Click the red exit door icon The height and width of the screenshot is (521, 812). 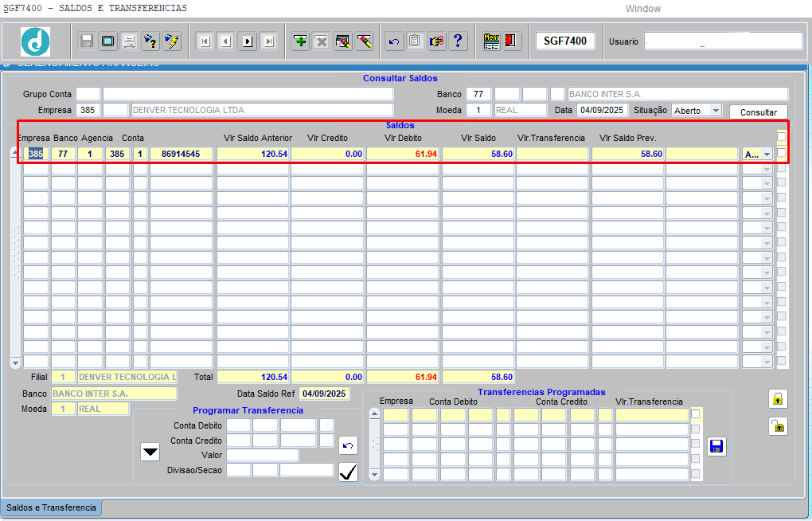pyautogui.click(x=511, y=41)
